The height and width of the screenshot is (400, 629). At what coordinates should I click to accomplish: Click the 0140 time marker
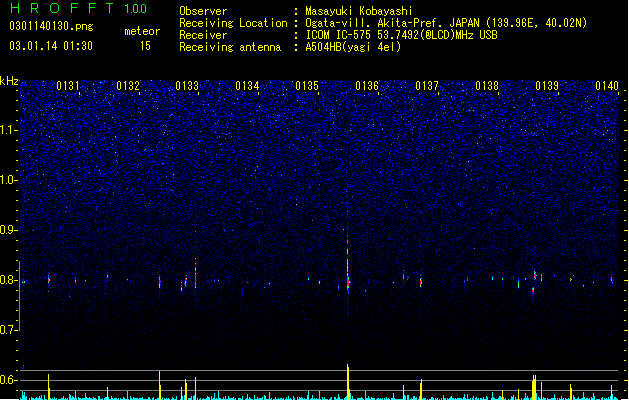pos(607,86)
